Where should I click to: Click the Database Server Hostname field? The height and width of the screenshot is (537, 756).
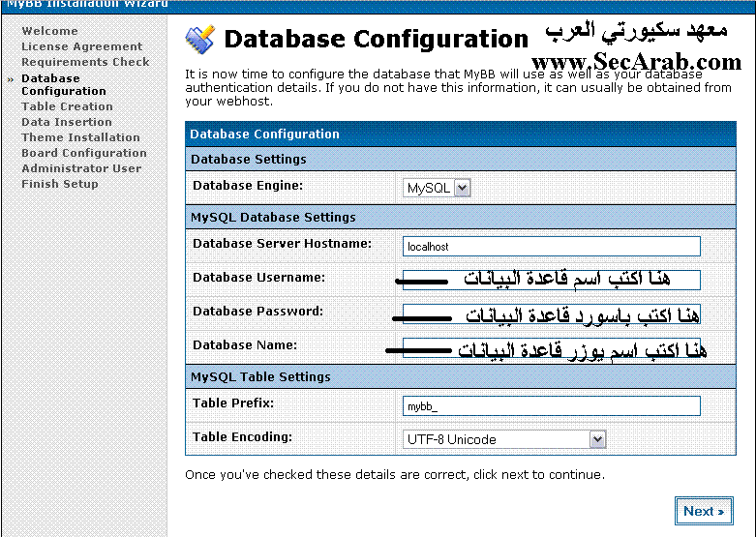(x=552, y=247)
